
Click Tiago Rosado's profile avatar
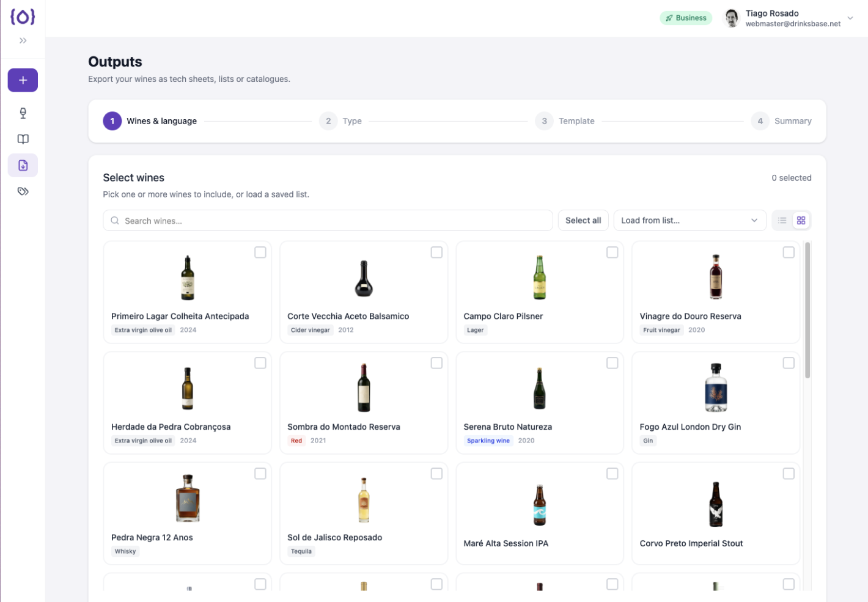click(732, 18)
